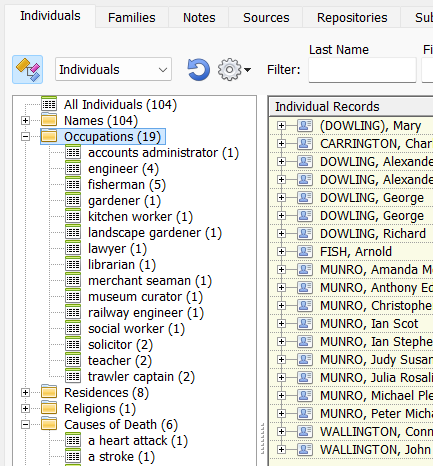Click person icon for DOWLING, Richard
The image size is (433, 466).
305,233
